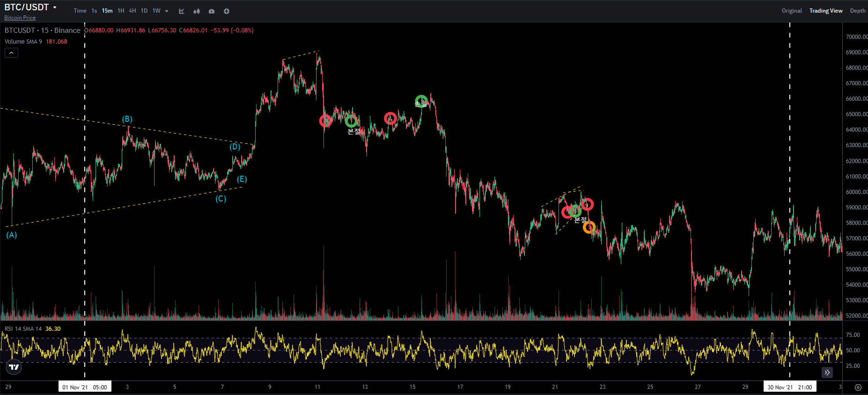
Task: Click the RSI axis 75.00 label
Action: [853, 335]
